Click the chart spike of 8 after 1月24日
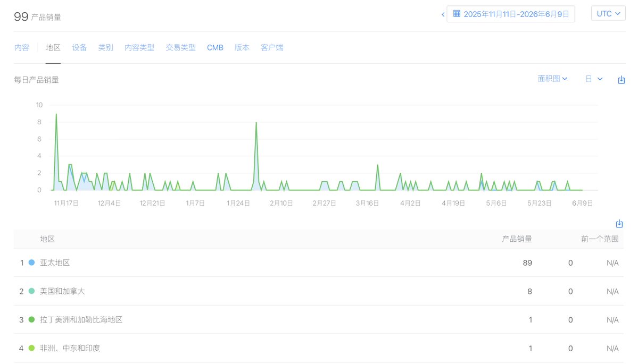The image size is (638, 364). (x=256, y=123)
